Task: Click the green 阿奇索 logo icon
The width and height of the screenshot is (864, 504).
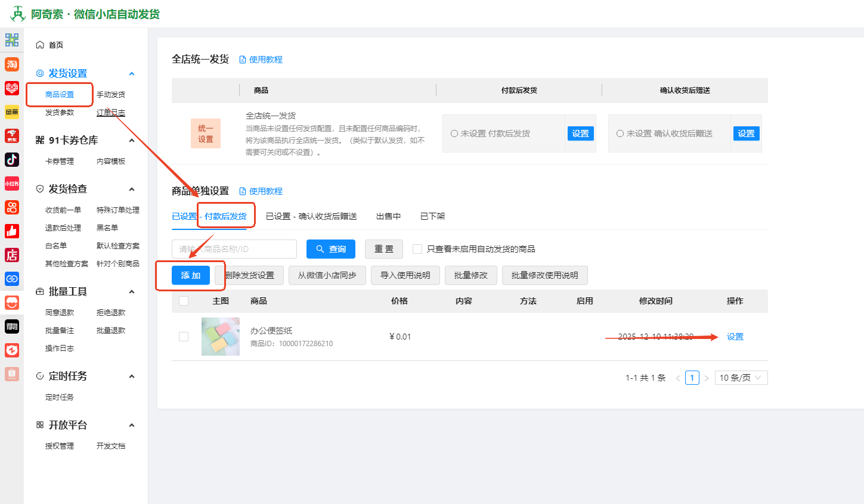Action: [18, 14]
